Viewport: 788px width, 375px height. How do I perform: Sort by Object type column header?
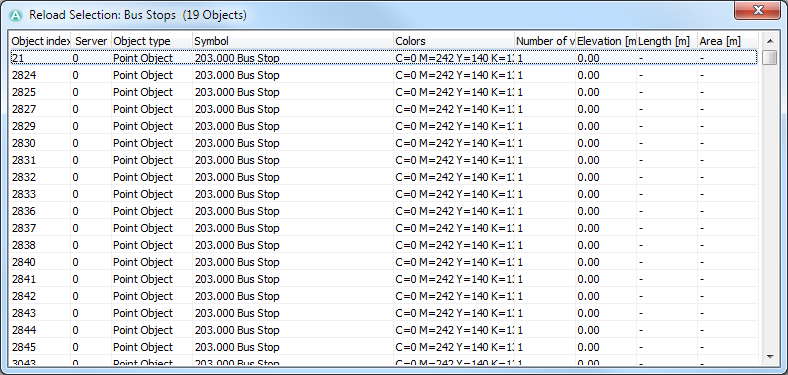[152, 41]
